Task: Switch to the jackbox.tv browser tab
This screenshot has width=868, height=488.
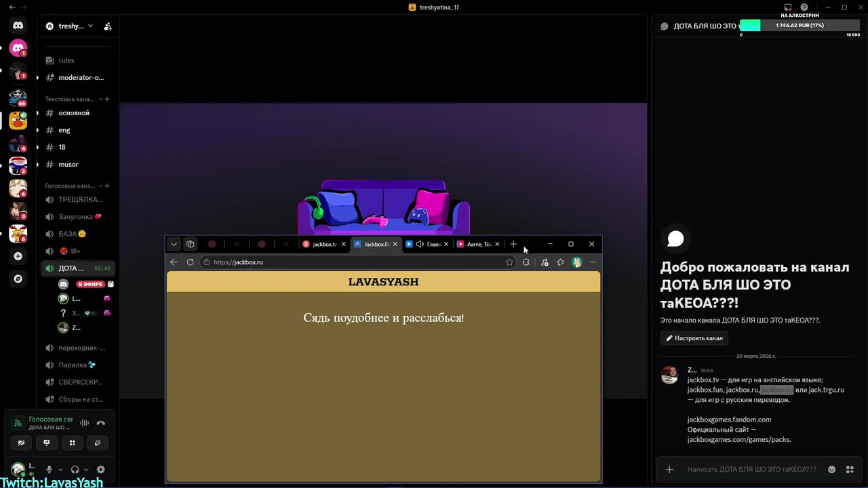Action: tap(325, 244)
